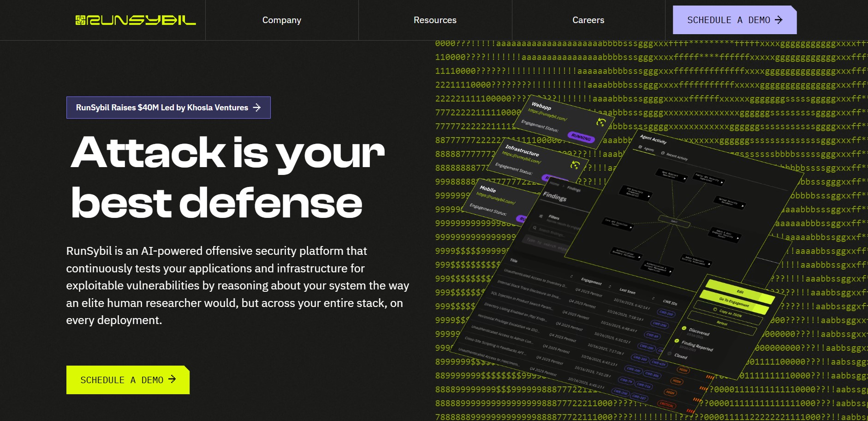Image resolution: width=868 pixels, height=421 pixels.
Task: Click the RunSybil logo in the header
Action: point(136,20)
